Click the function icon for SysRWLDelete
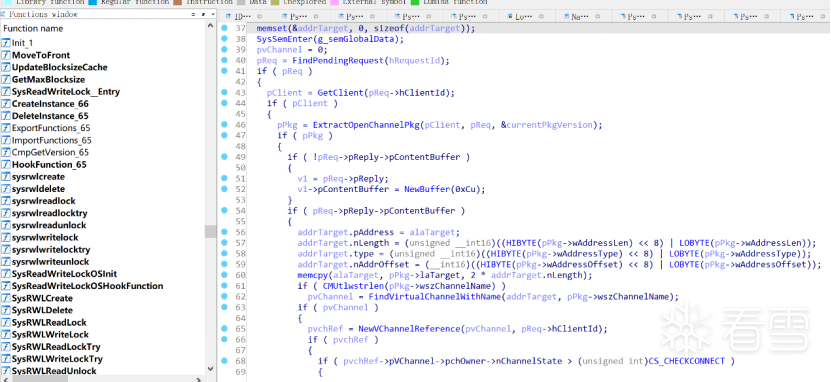Viewport: 831px width, 382px height. [6, 310]
